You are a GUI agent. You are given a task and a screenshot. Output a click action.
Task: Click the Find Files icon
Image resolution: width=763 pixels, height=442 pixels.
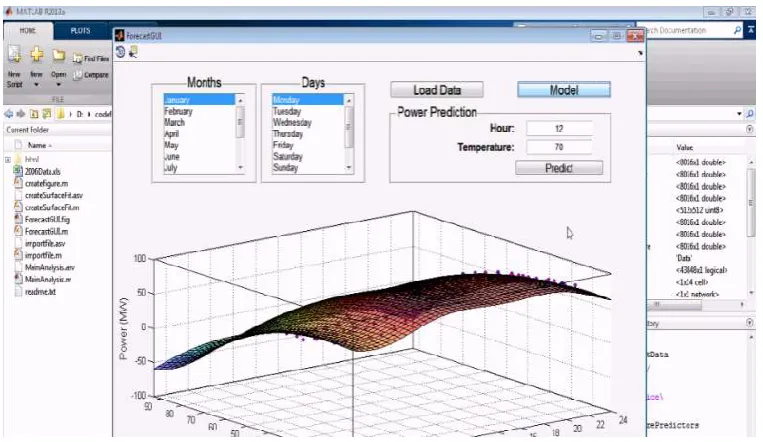(x=77, y=58)
